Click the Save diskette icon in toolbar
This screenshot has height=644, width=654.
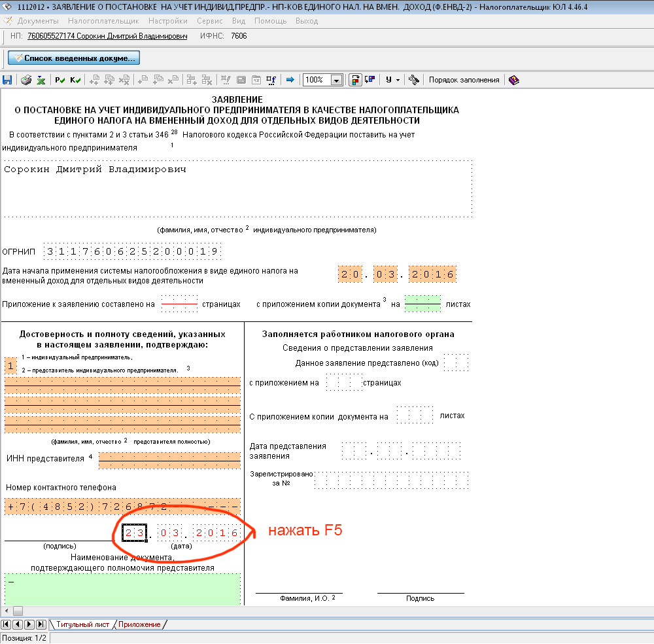[x=7, y=80]
